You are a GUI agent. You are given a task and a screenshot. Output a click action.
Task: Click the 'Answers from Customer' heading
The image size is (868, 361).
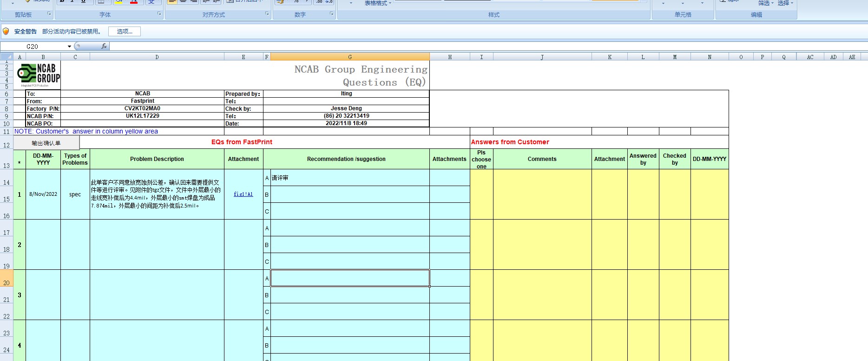510,142
